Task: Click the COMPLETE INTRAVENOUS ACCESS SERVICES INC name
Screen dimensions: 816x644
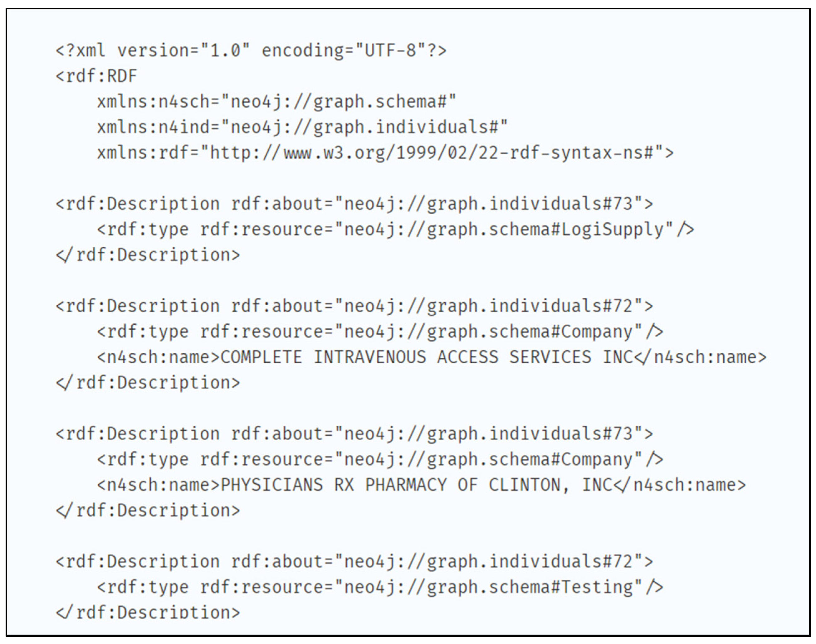Action: [426, 357]
